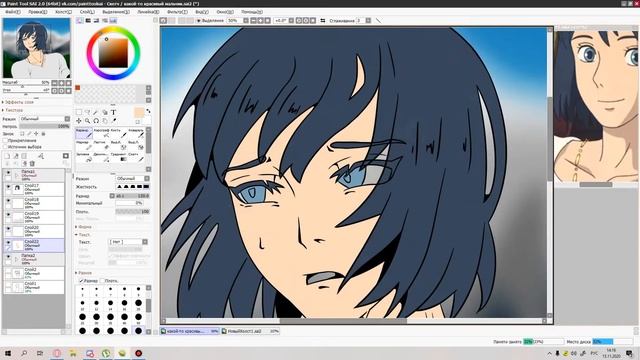Select the rectangular selection tool
640x360 pixels.
(x=79, y=112)
